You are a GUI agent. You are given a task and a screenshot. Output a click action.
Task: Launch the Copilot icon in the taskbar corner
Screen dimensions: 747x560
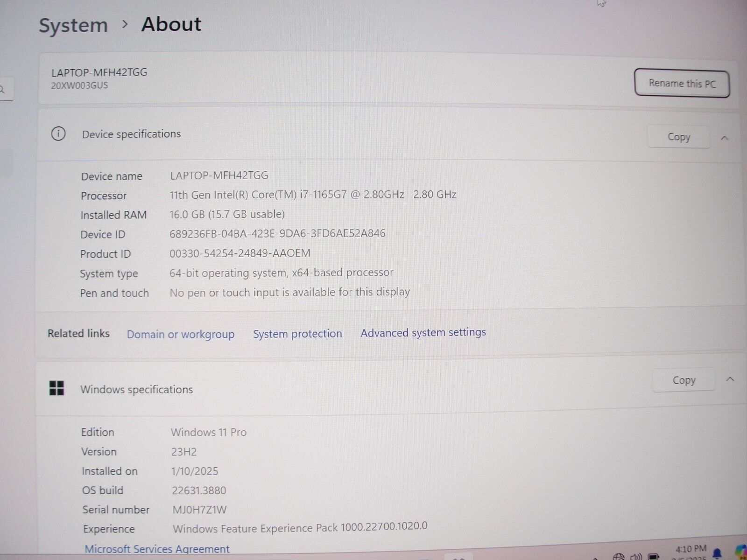740,553
